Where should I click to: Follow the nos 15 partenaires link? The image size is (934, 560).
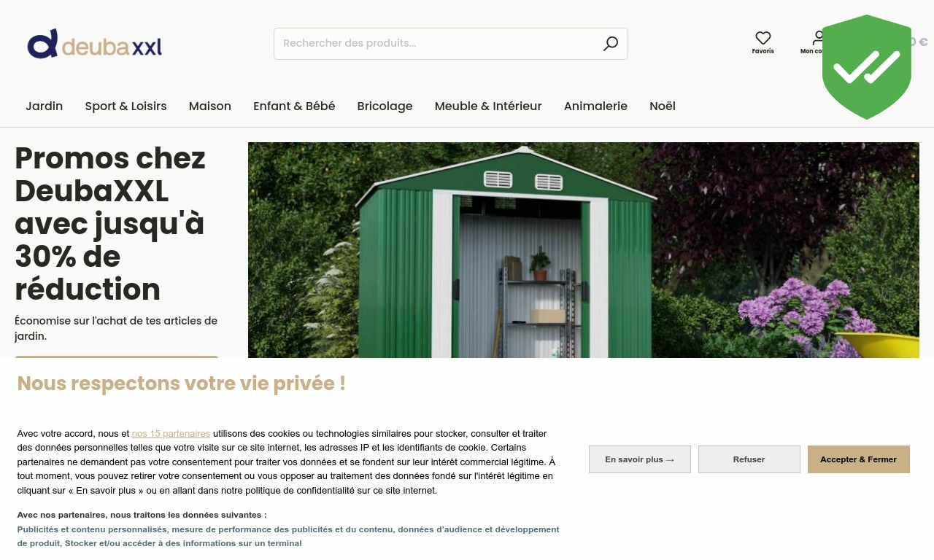(x=171, y=434)
